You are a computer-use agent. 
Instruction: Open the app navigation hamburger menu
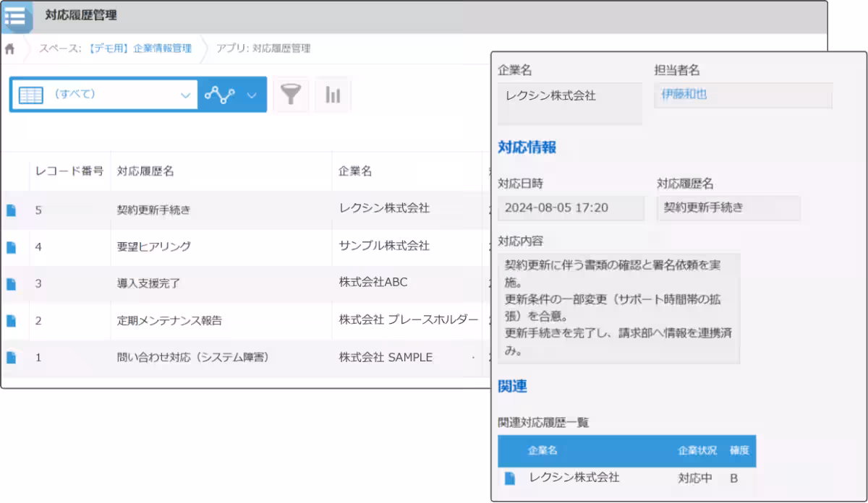[x=15, y=17]
